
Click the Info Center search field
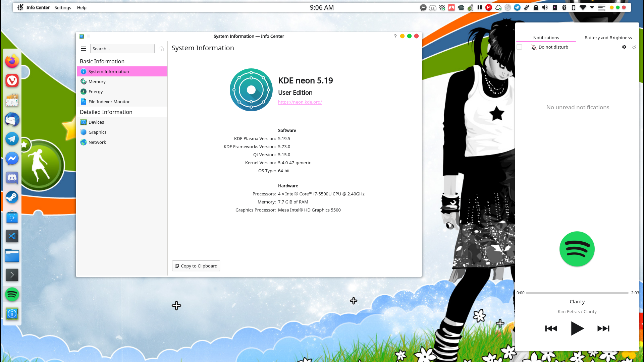point(122,49)
